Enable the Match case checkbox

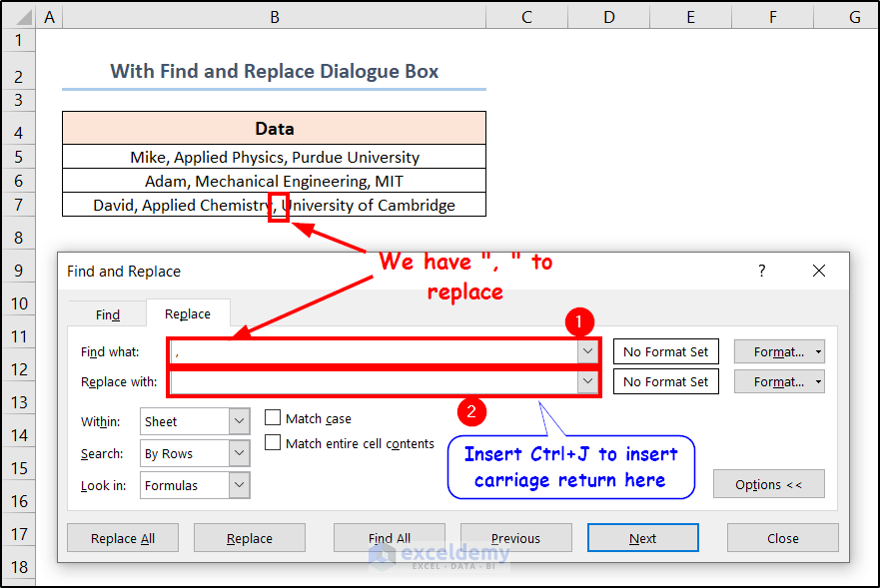[272, 418]
